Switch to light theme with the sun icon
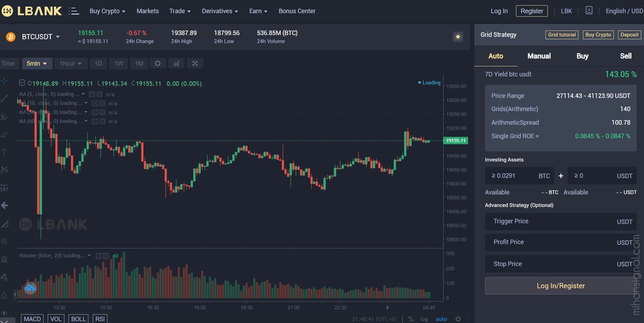The width and height of the screenshot is (644, 323). coord(458,37)
